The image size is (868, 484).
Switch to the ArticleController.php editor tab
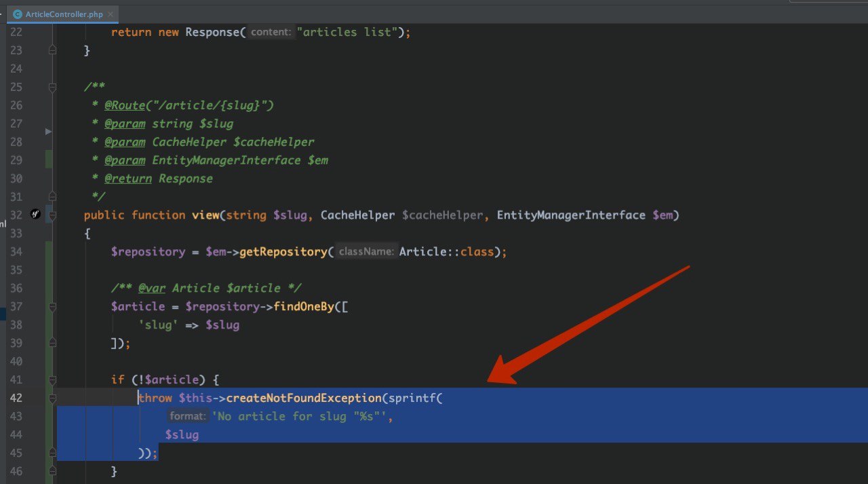(x=63, y=14)
